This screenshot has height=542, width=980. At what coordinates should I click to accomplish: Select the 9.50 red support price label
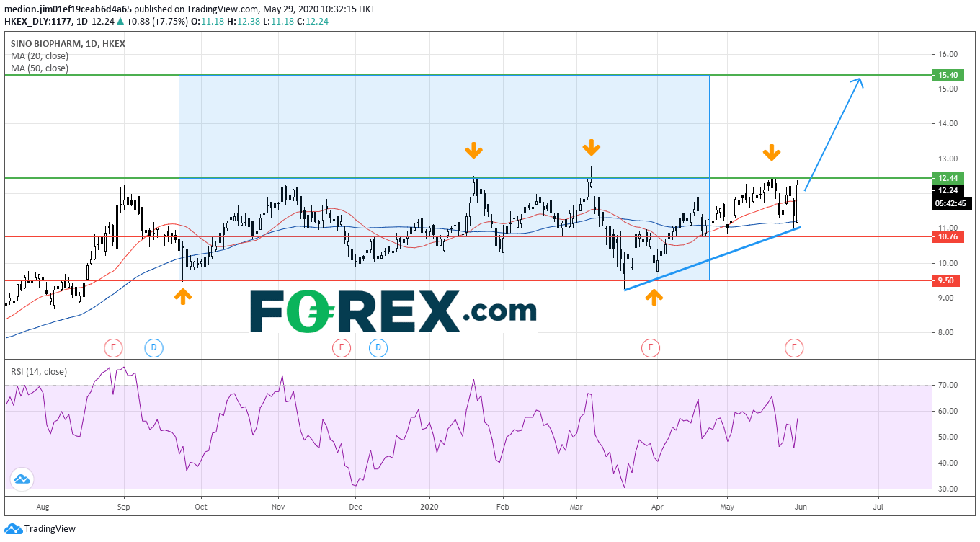[947, 280]
